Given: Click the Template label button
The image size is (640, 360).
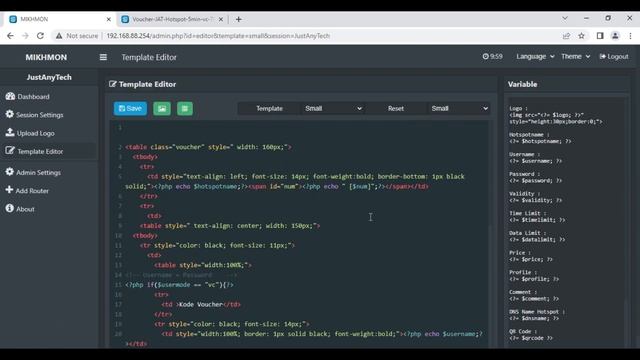Looking at the screenshot, I should pos(269,109).
